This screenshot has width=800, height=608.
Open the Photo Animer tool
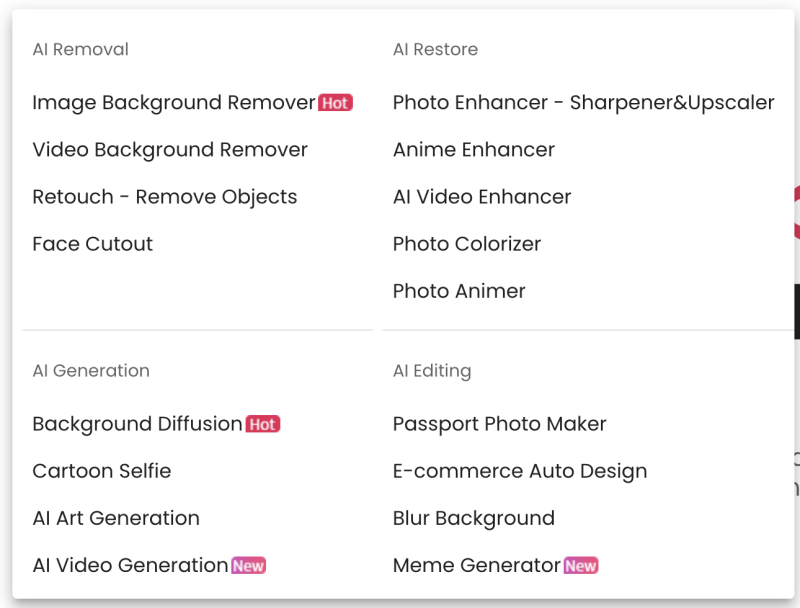(x=459, y=291)
